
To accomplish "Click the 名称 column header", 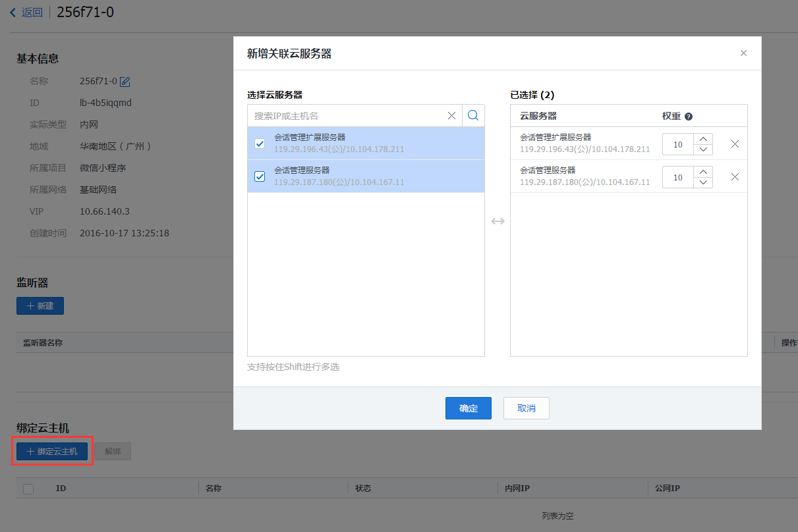I will click(213, 489).
